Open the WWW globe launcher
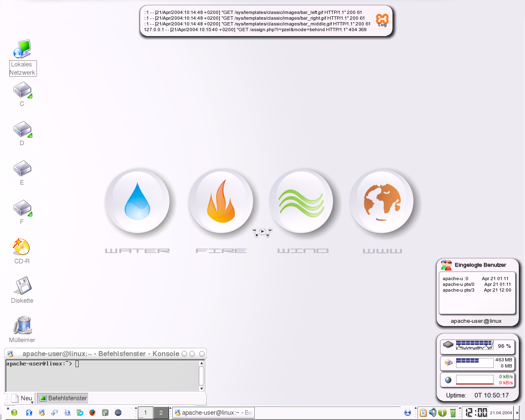The width and height of the screenshot is (525, 420). (382, 201)
